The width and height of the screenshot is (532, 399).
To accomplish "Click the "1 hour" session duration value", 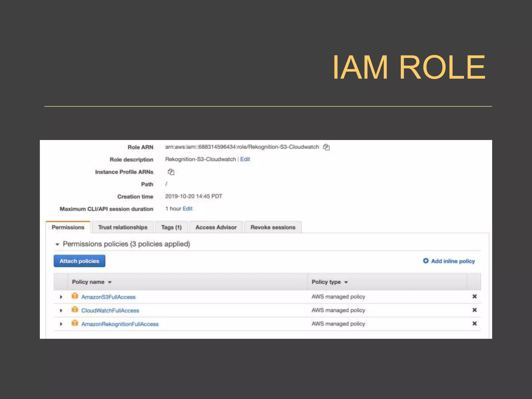I will pos(173,209).
